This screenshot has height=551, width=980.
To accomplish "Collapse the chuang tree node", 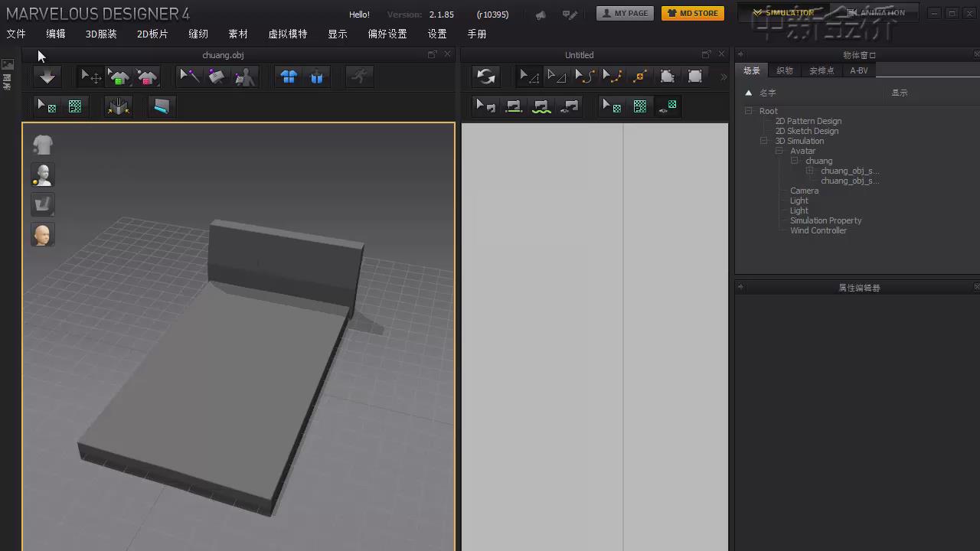I will click(794, 161).
